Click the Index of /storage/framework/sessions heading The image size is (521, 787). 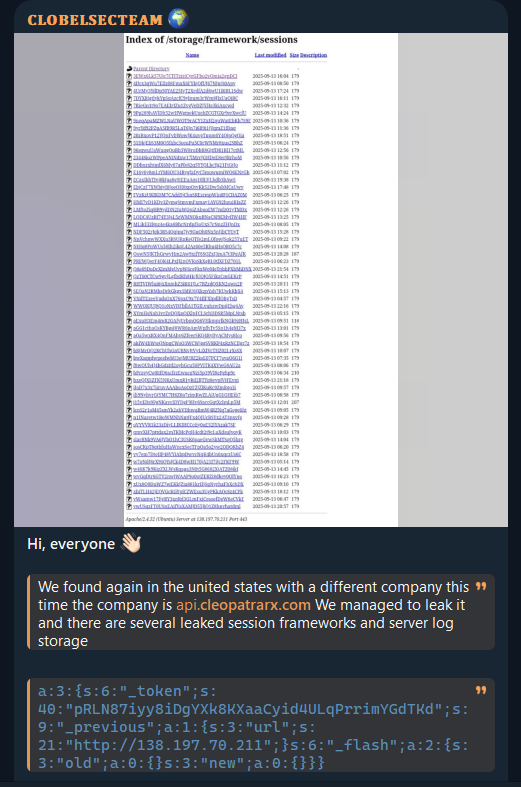coord(211,40)
